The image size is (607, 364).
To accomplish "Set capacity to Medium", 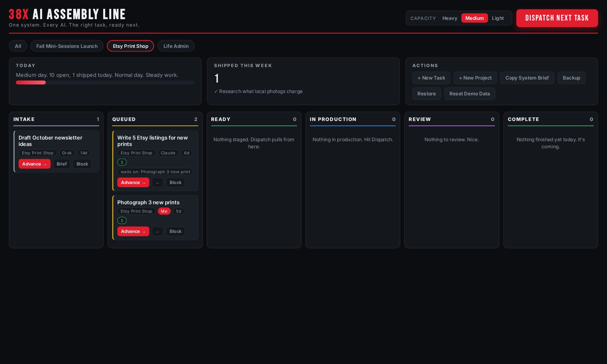I will tap(474, 18).
